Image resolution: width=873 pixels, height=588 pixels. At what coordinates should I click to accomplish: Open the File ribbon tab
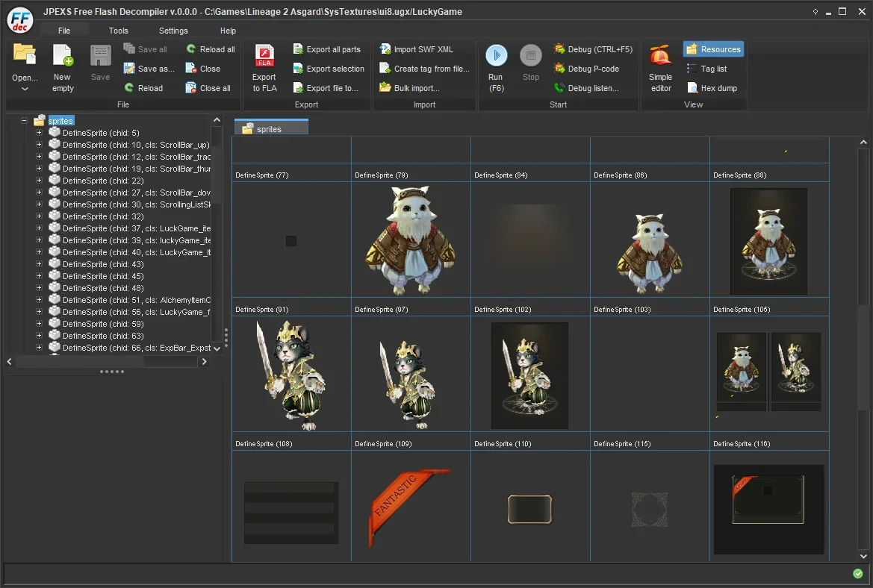coord(64,31)
